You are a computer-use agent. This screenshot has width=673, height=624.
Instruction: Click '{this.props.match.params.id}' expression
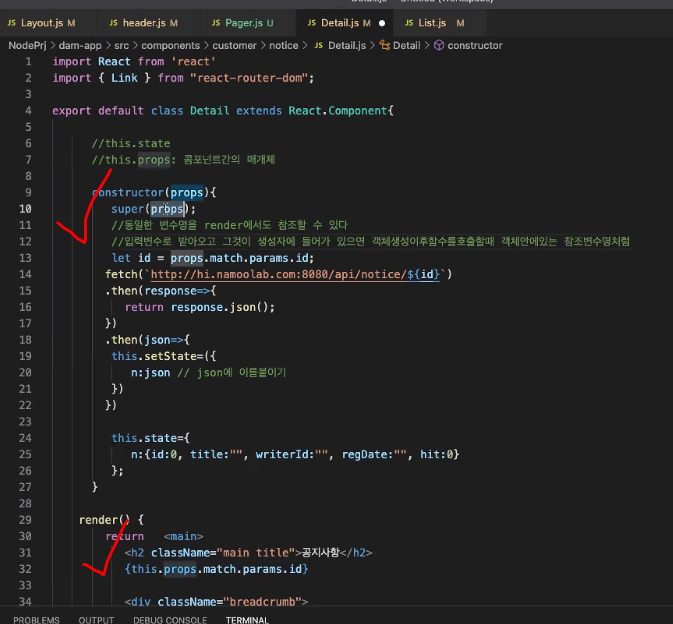216,569
